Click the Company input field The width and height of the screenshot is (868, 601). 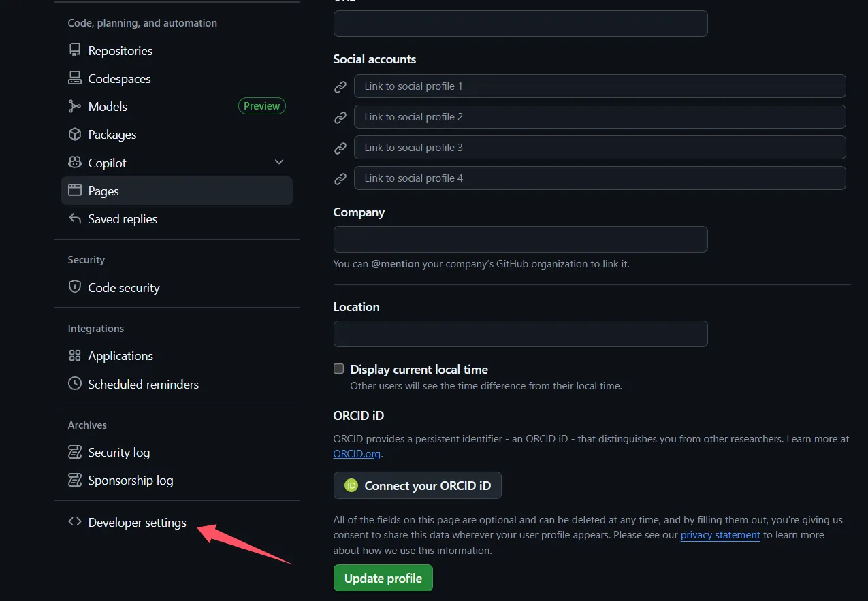pyautogui.click(x=521, y=240)
